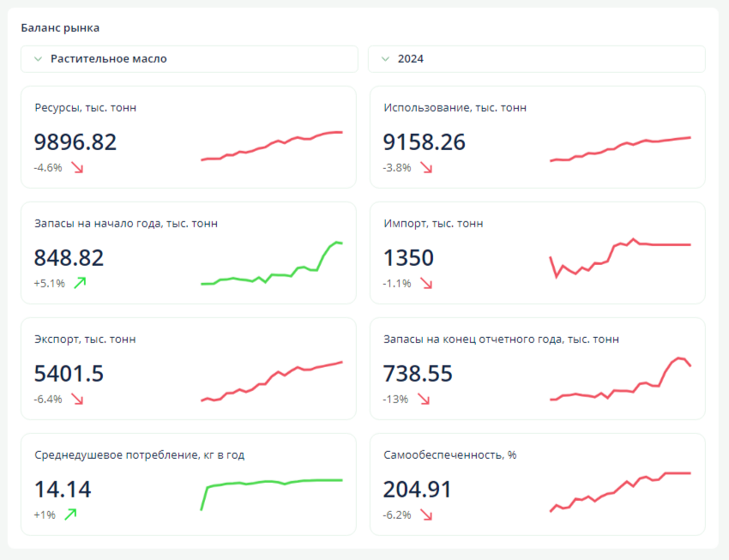Click the red down arrow under Ресурсы

pyautogui.click(x=77, y=168)
